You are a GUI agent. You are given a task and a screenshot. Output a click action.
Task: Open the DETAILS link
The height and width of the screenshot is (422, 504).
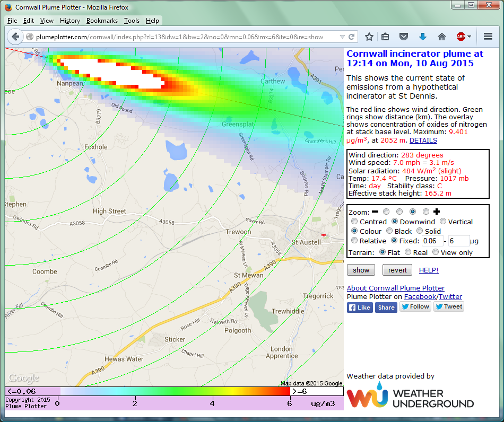(x=423, y=140)
